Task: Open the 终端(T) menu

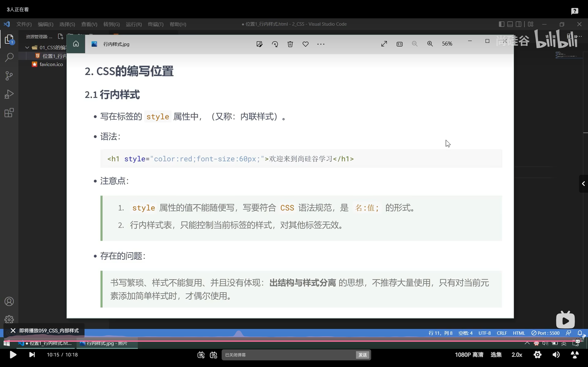Action: coord(155,24)
